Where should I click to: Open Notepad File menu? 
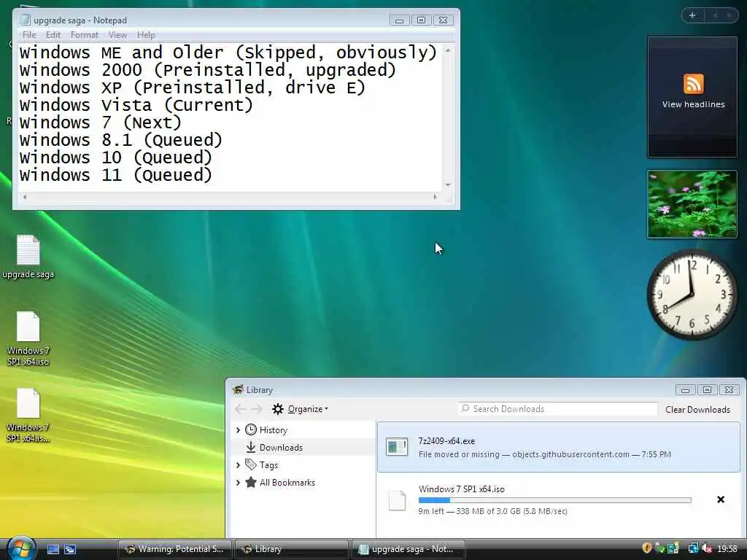[29, 35]
